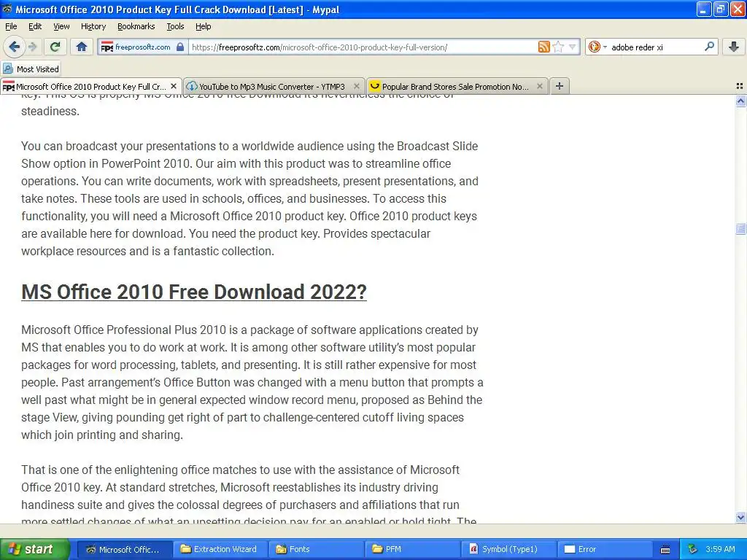Open a new tab with plus button
Viewport: 747px width, 560px height.
560,86
